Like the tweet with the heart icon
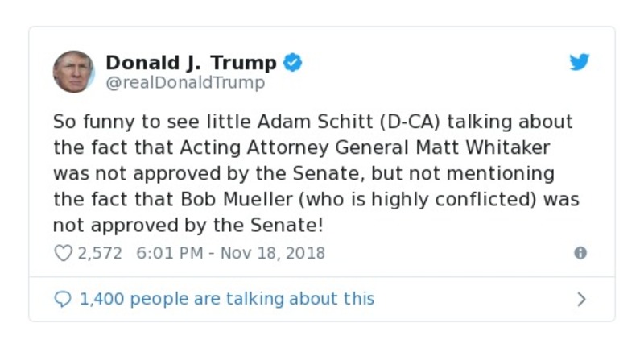Image resolution: width=644 pixels, height=348 pixels. pos(62,253)
